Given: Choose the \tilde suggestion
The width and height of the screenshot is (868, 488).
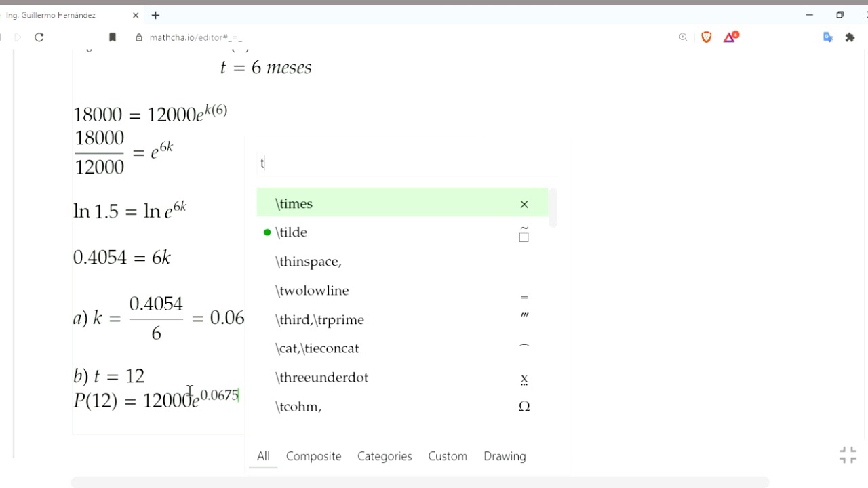Looking at the screenshot, I should (402, 232).
